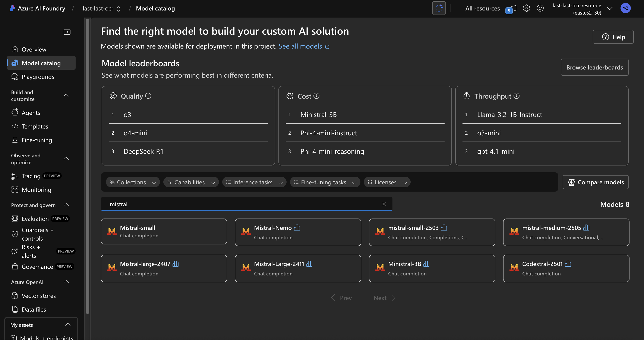Screen dimensions: 644x340
Task: Click info icon next to Throughput
Action: 517,96
